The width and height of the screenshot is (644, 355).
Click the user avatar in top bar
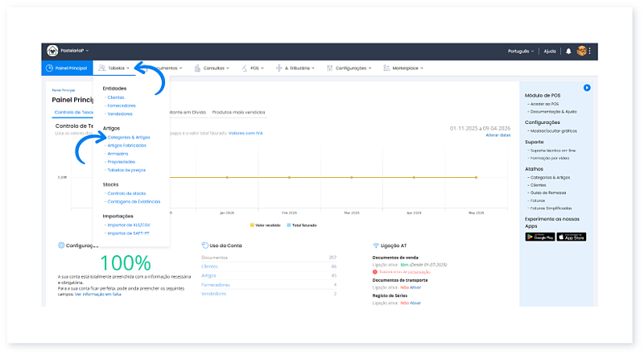coord(581,51)
